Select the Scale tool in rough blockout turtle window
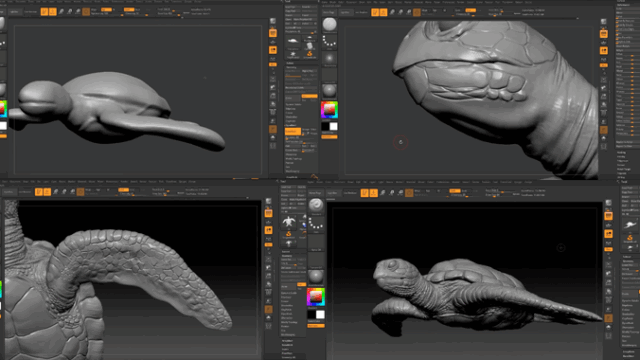 click(69, 12)
